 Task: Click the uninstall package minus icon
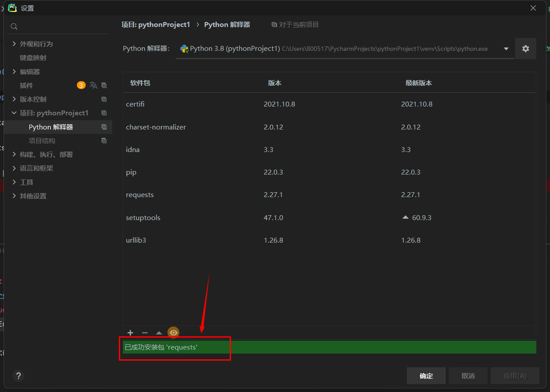145,333
